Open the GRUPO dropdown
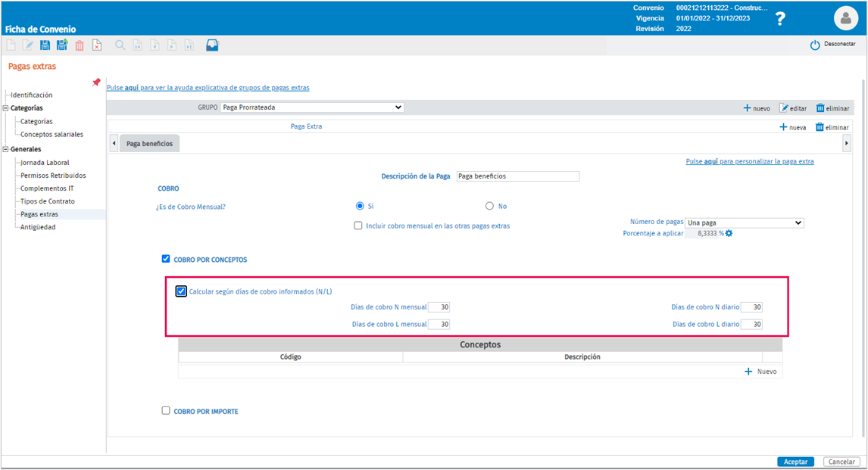 click(312, 107)
